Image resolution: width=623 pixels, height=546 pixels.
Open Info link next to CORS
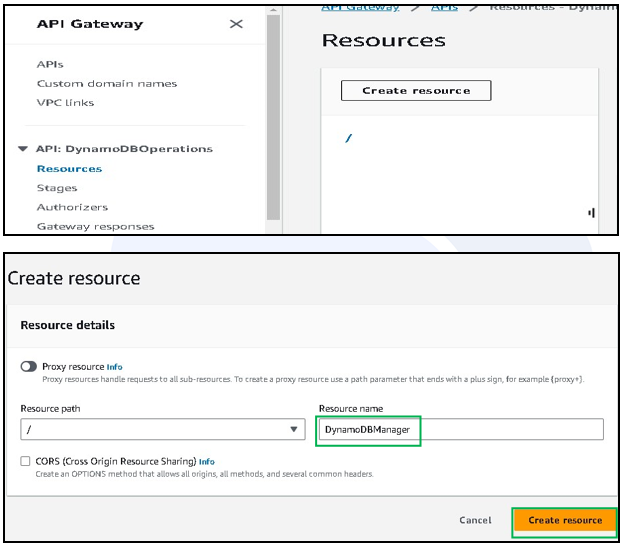click(x=207, y=461)
